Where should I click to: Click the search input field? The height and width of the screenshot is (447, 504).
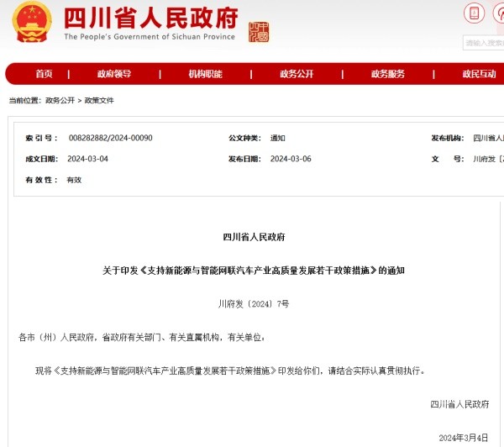[484, 43]
